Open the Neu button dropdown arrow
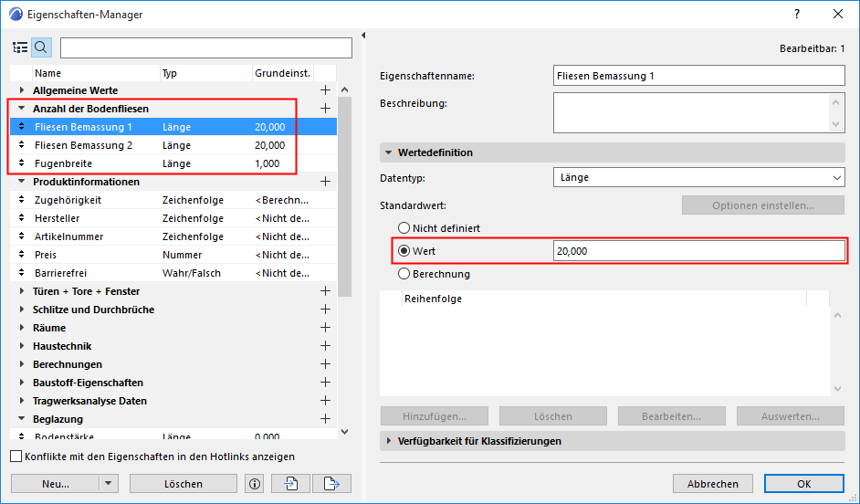Screen dimensions: 860x504 tap(108, 484)
